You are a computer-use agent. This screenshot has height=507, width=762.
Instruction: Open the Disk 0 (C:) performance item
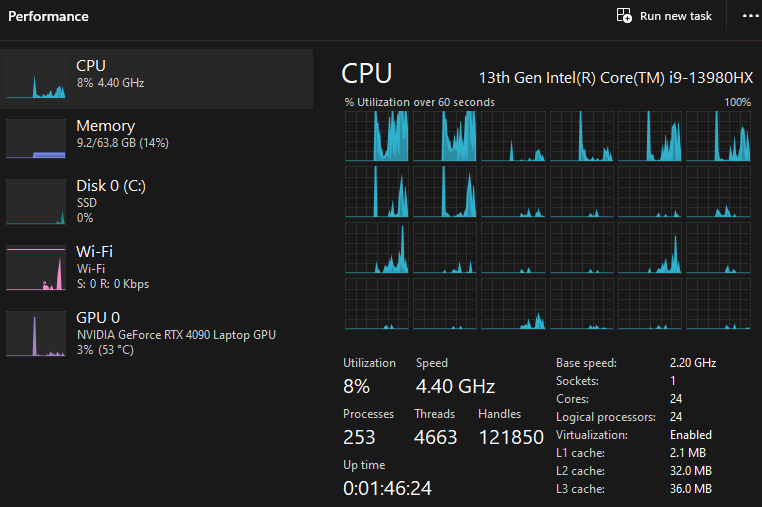click(x=156, y=201)
